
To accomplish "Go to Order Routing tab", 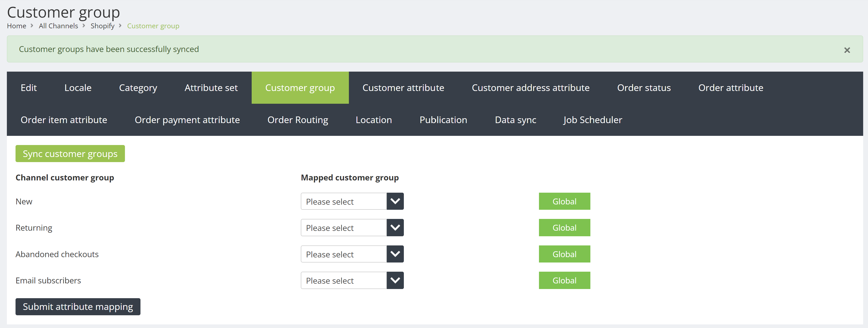I will (297, 120).
